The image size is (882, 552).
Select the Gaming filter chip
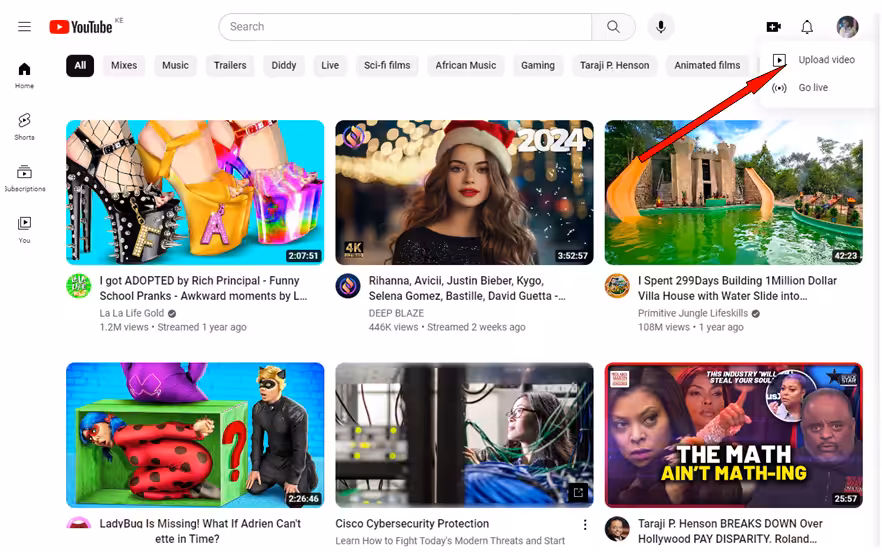click(x=538, y=65)
